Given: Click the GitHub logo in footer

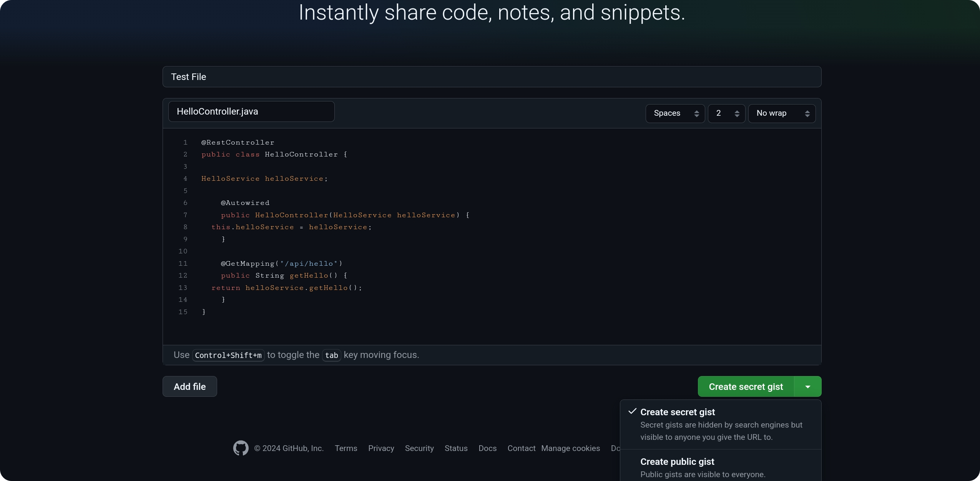Looking at the screenshot, I should tap(241, 448).
